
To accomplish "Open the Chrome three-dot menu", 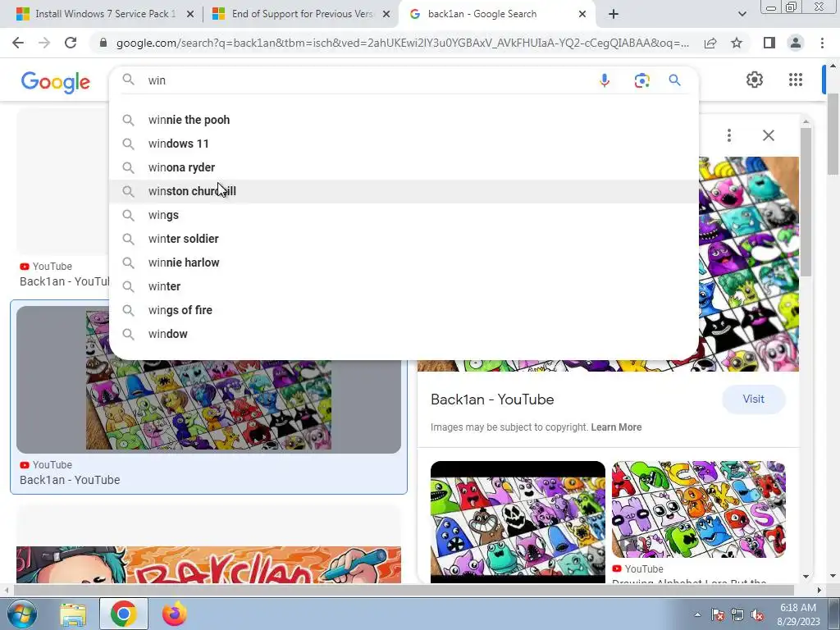I will tap(822, 43).
